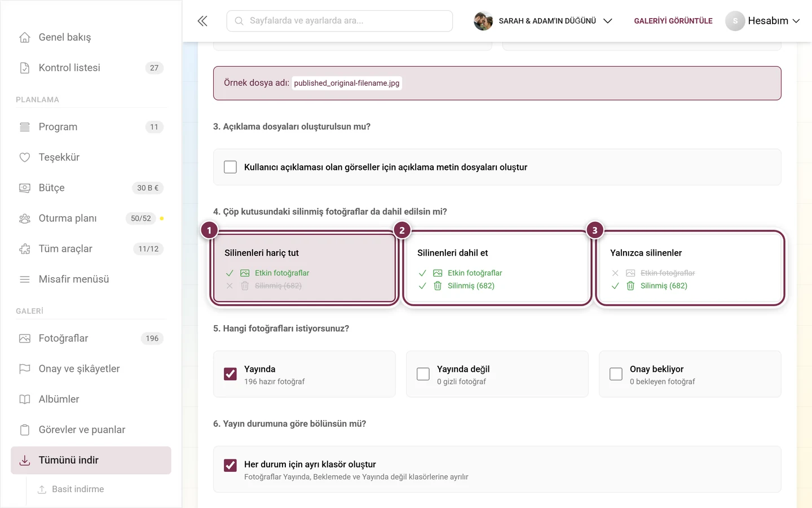Select the Silinenleri hariç tut option
This screenshot has height=508, width=812.
coord(304,268)
